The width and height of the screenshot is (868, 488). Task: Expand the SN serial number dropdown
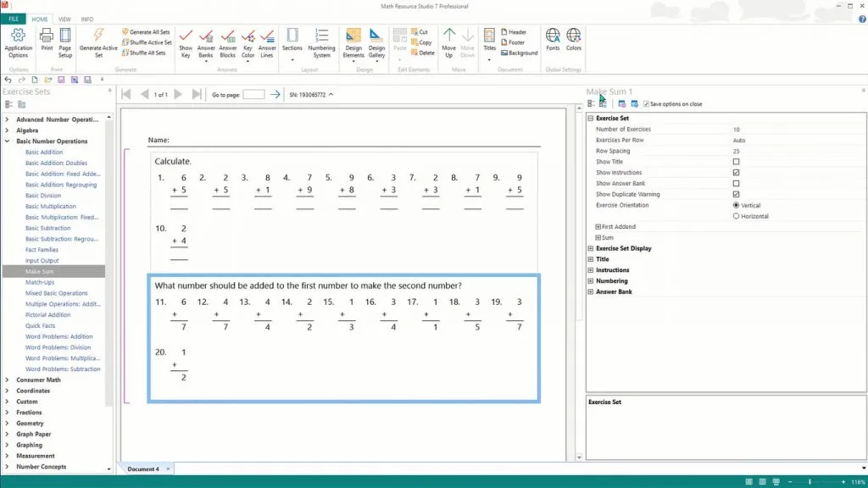(x=331, y=95)
